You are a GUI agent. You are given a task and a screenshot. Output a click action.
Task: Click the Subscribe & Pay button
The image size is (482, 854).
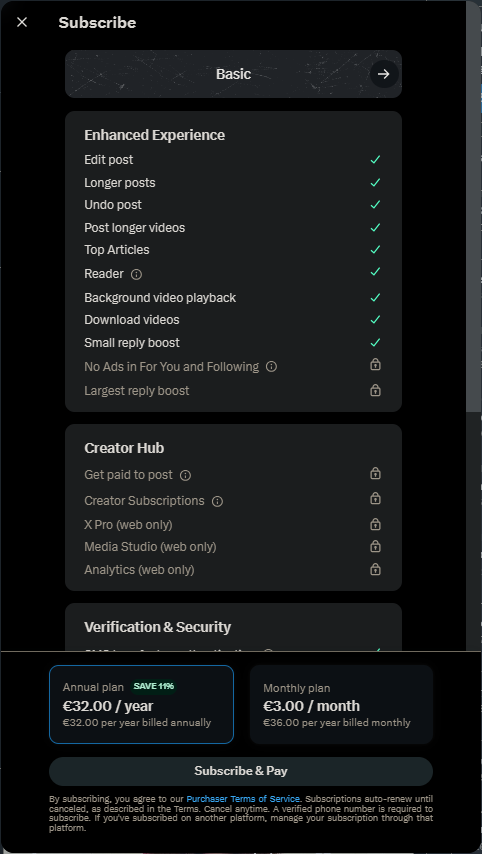241,771
